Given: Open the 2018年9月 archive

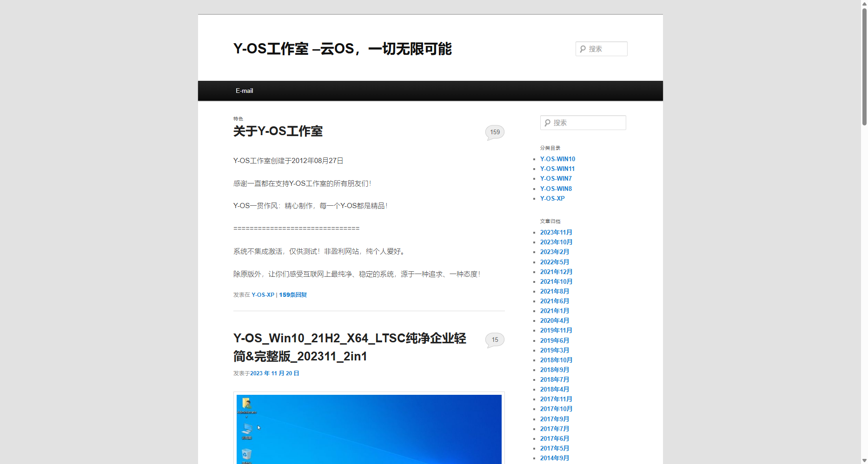Looking at the screenshot, I should [x=555, y=370].
